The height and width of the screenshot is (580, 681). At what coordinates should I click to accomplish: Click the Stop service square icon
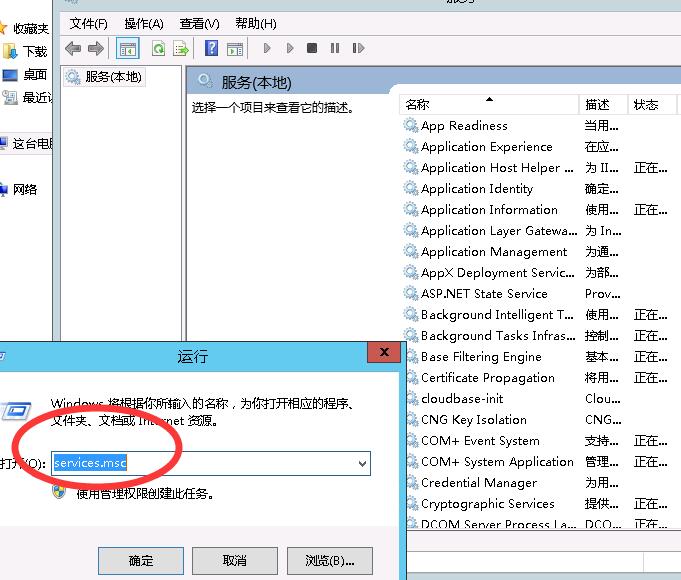tap(312, 48)
